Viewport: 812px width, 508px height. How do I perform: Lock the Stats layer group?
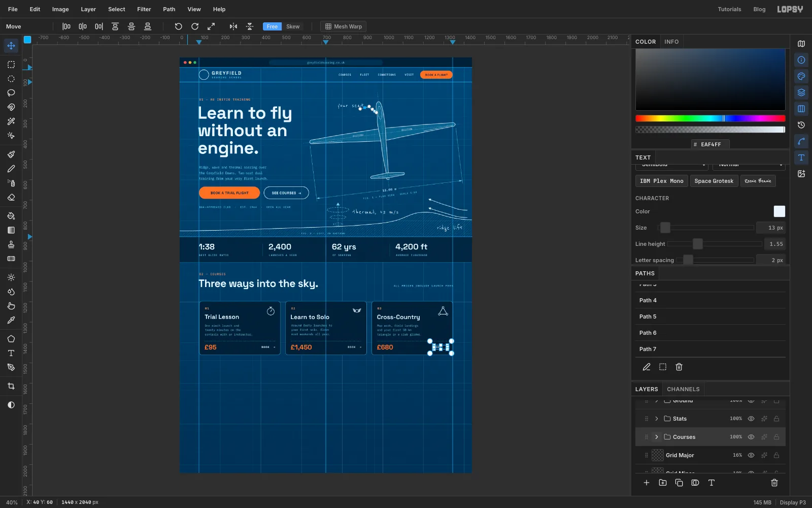[776, 419]
